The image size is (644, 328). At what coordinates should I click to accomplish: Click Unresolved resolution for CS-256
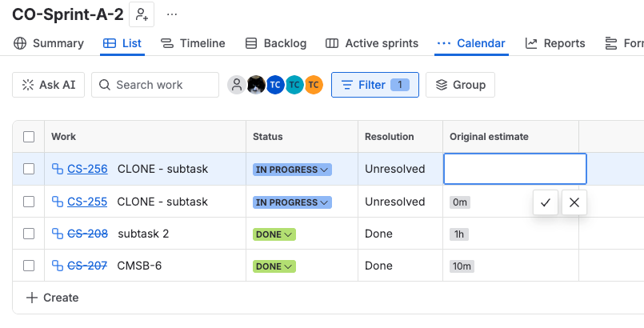[394, 169]
